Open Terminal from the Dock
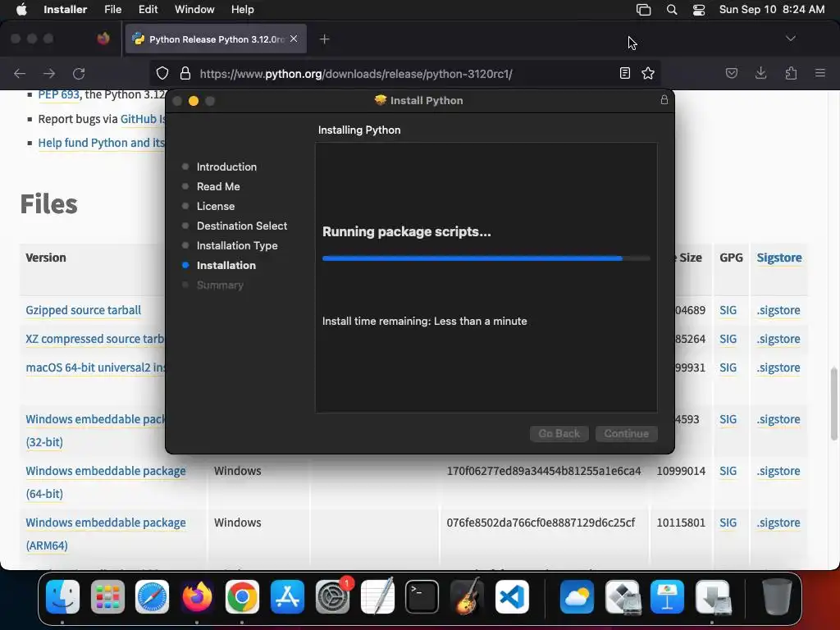 [422, 596]
